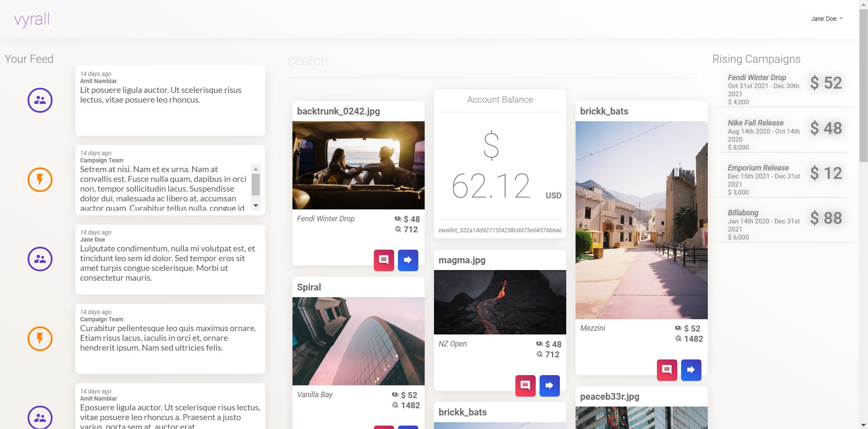The height and width of the screenshot is (429, 868).
Task: Open the brickk_bats street photo above Mezzini
Action: click(x=642, y=220)
